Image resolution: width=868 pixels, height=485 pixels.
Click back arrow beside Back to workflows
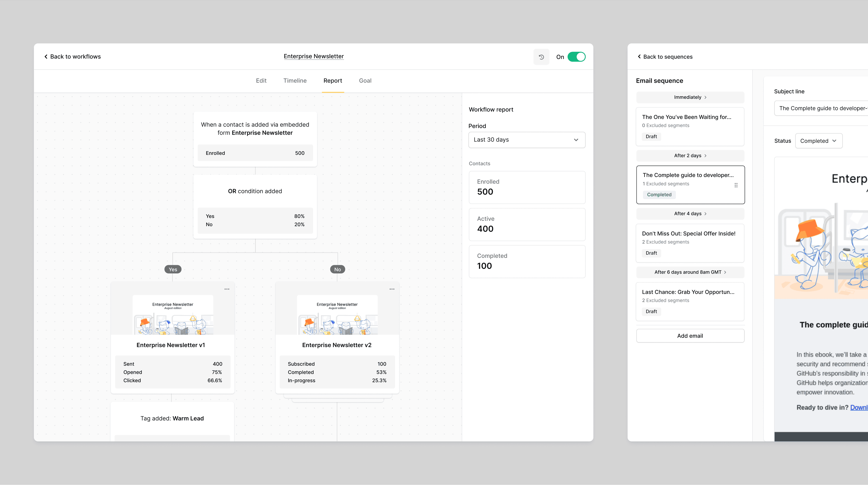(46, 57)
